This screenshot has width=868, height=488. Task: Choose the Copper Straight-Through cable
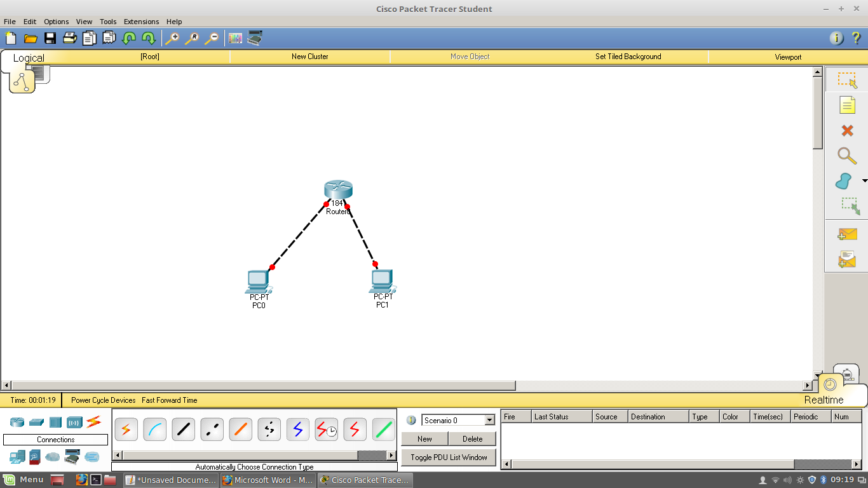183,430
